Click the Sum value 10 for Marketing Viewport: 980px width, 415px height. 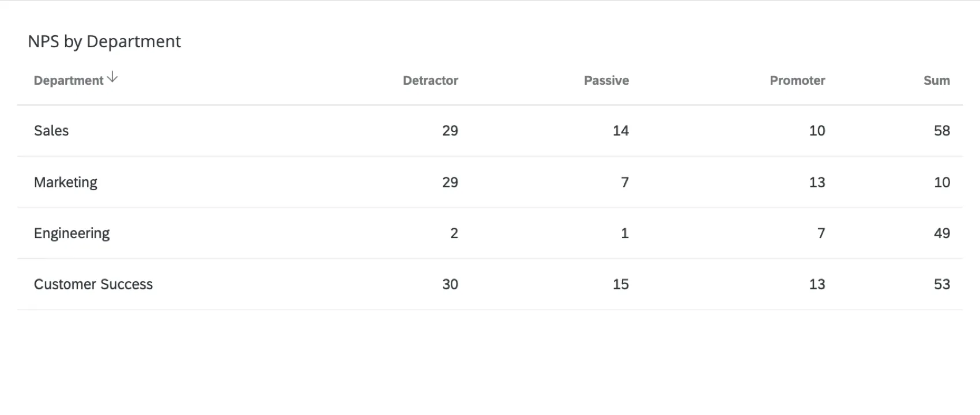click(942, 182)
